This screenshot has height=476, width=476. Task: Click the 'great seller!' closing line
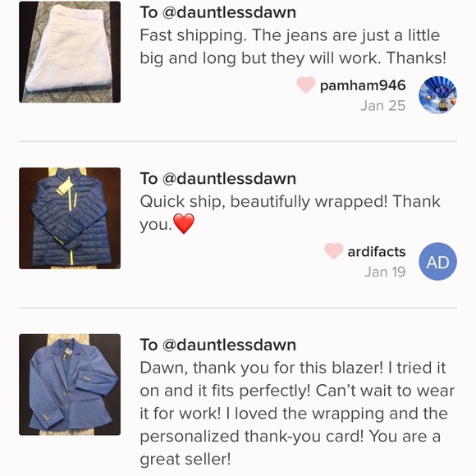pos(185,460)
